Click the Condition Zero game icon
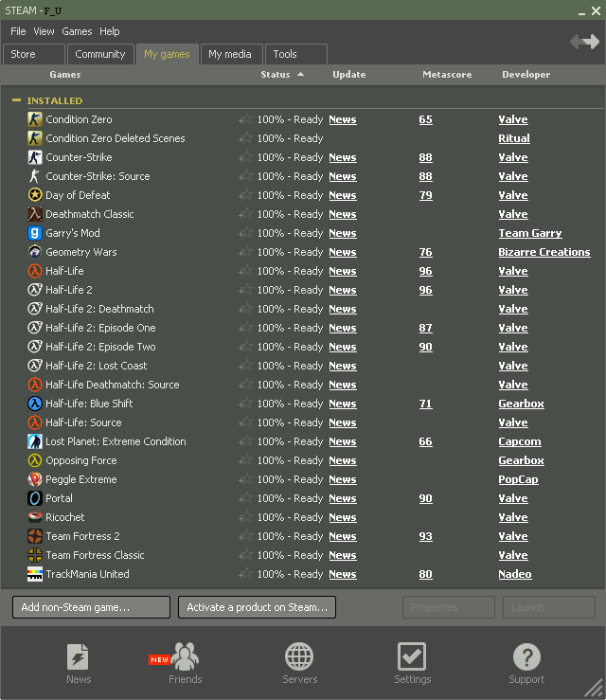The width and height of the screenshot is (606, 700). click(x=35, y=119)
